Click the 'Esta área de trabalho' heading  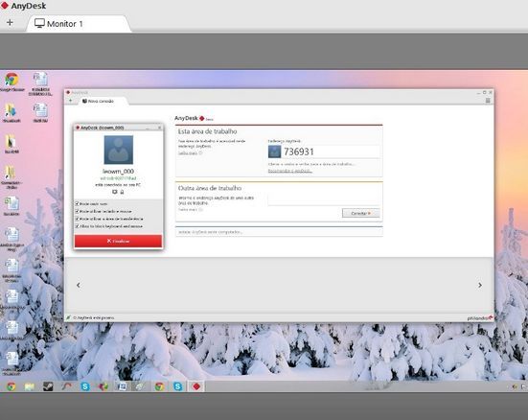click(x=207, y=131)
